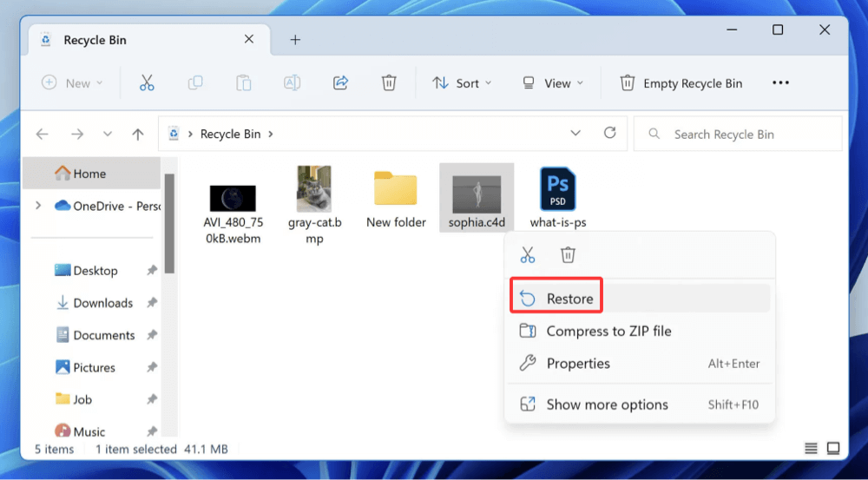Screen dimensions: 868x480
Task: Open Desktop in navigation pane
Action: click(x=92, y=271)
